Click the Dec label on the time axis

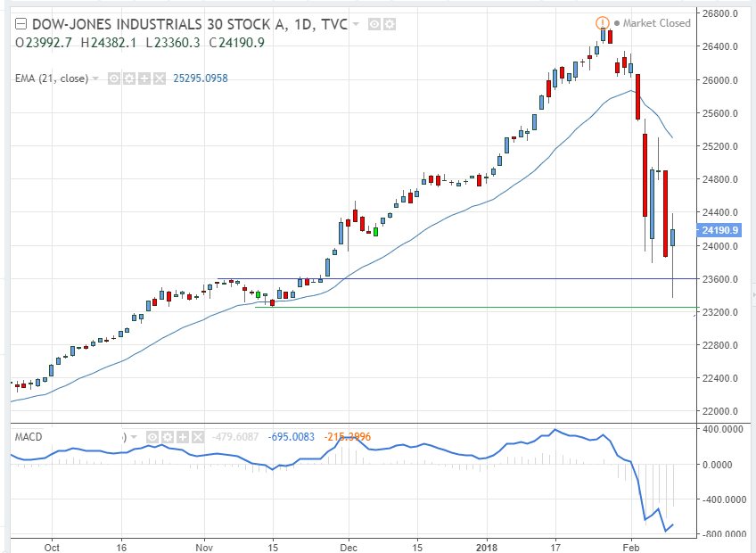click(349, 548)
